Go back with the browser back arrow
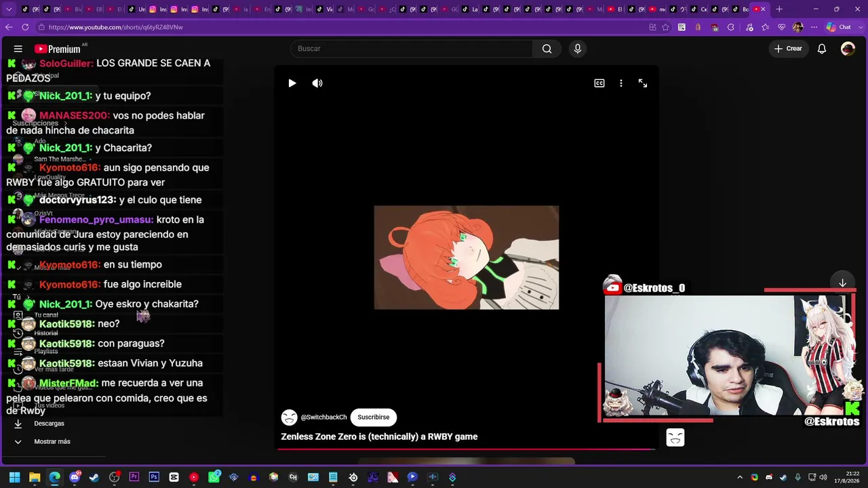The image size is (868, 488). (9, 27)
